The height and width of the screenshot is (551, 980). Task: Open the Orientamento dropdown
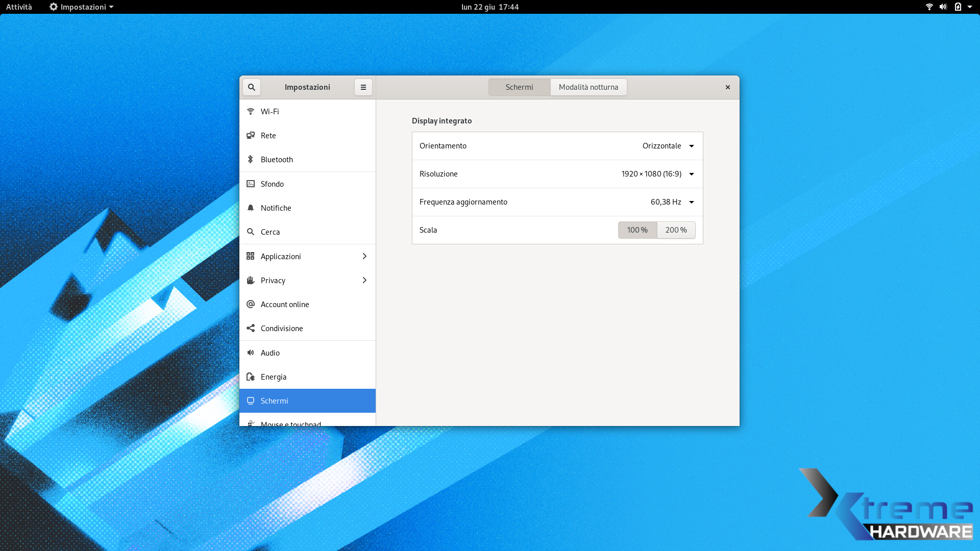(668, 146)
